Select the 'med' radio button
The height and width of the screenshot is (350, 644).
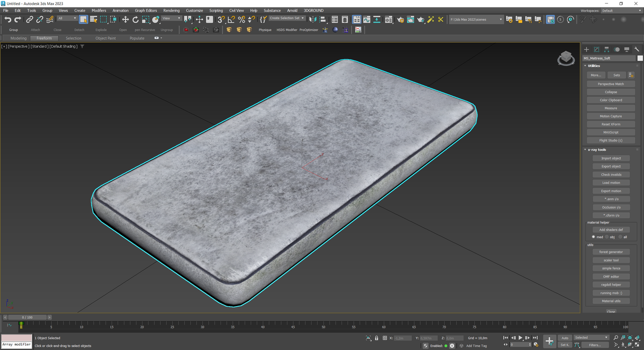pos(594,237)
